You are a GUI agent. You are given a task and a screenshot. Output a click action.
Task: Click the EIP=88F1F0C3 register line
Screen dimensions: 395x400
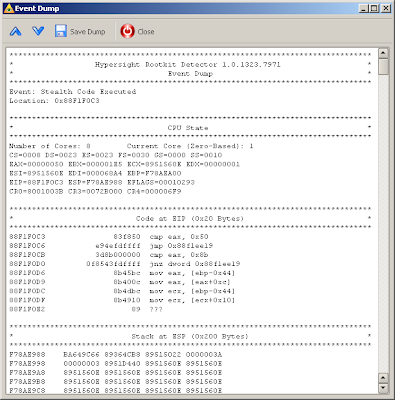pyautogui.click(x=102, y=182)
